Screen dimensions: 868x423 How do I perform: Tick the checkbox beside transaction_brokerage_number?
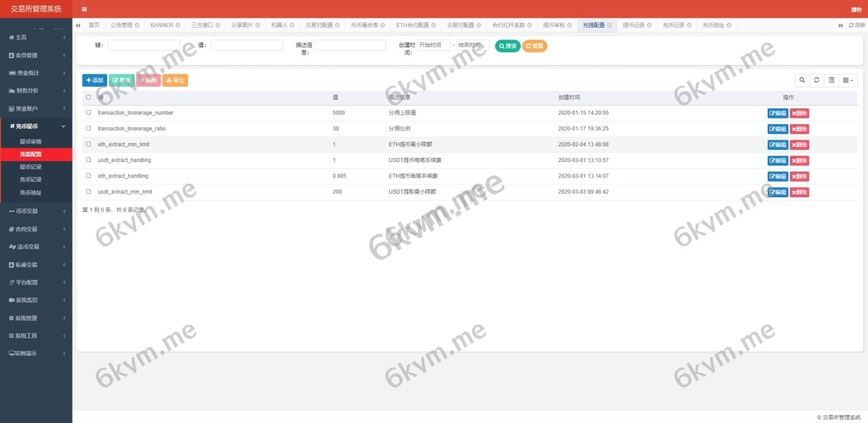pyautogui.click(x=87, y=113)
